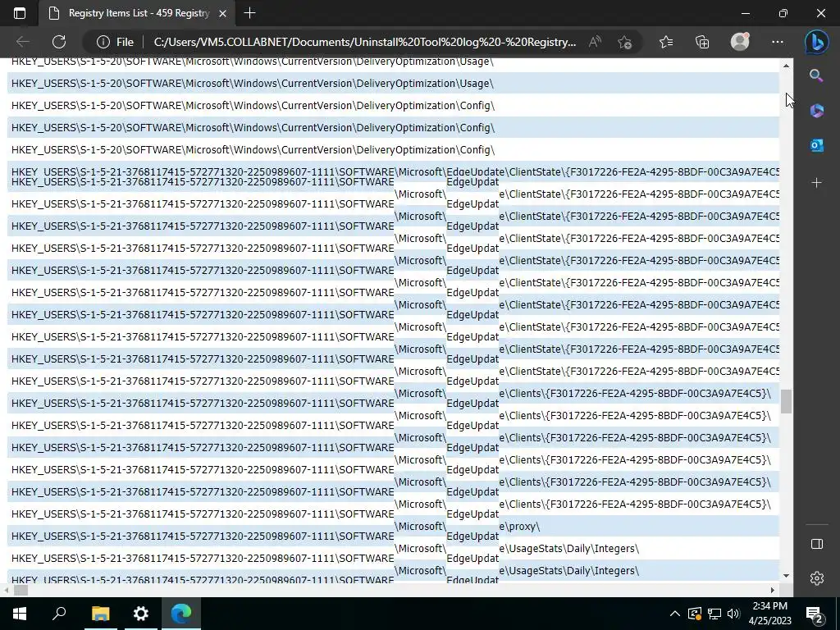Go back with the back arrow
Screen dimensions: 840x630
[22, 42]
